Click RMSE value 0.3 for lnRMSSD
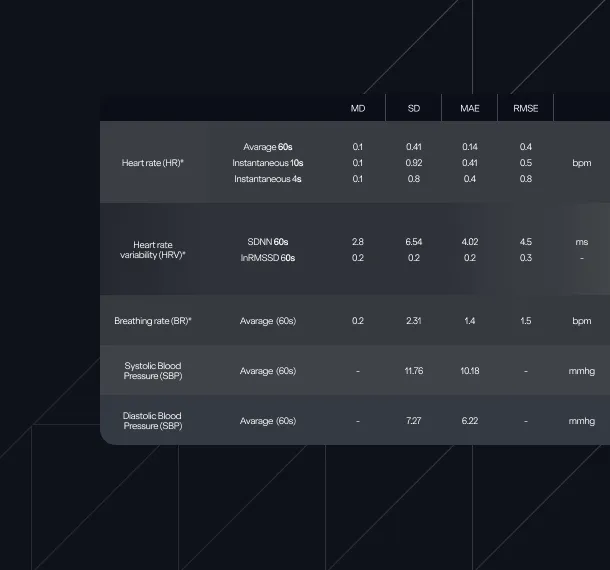The image size is (610, 570). [526, 258]
